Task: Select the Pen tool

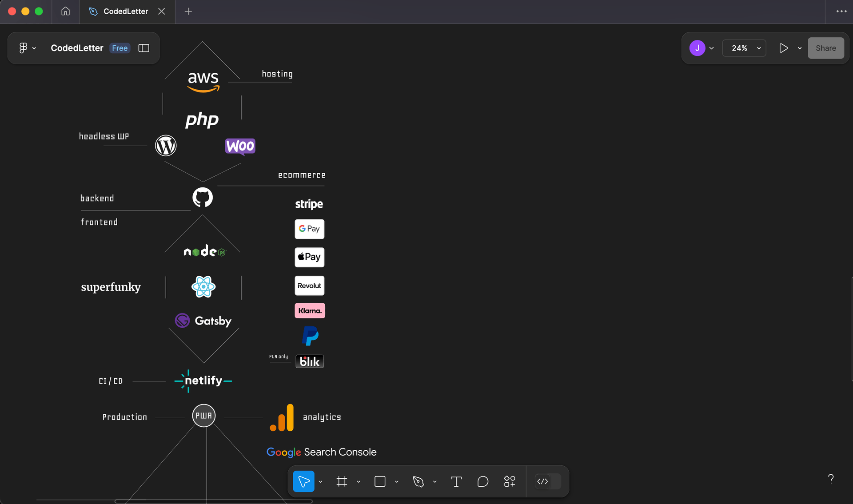Action: click(x=418, y=481)
